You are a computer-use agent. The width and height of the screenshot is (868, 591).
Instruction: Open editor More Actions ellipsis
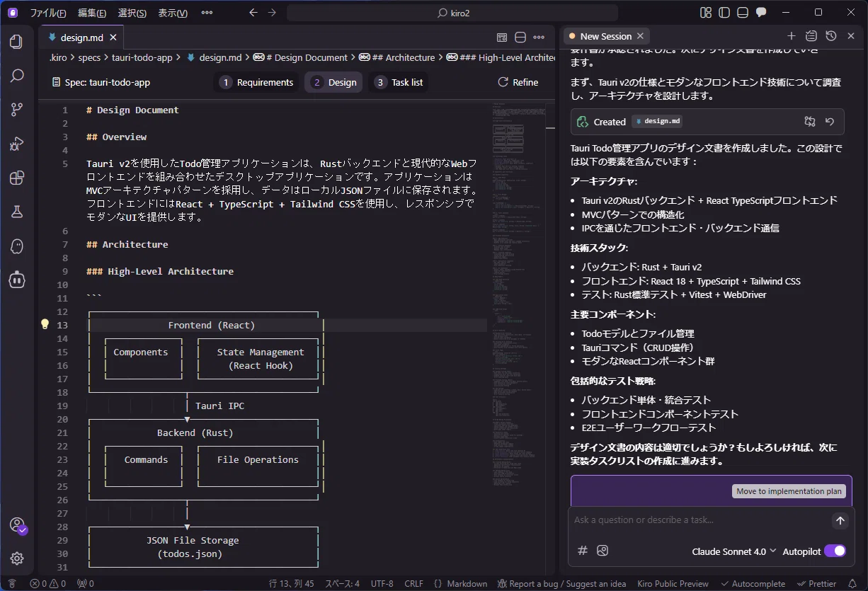coord(539,38)
